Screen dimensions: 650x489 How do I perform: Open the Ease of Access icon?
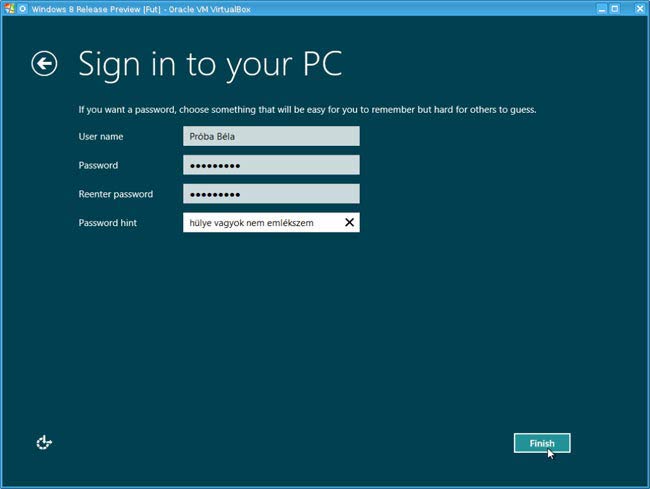tap(44, 442)
